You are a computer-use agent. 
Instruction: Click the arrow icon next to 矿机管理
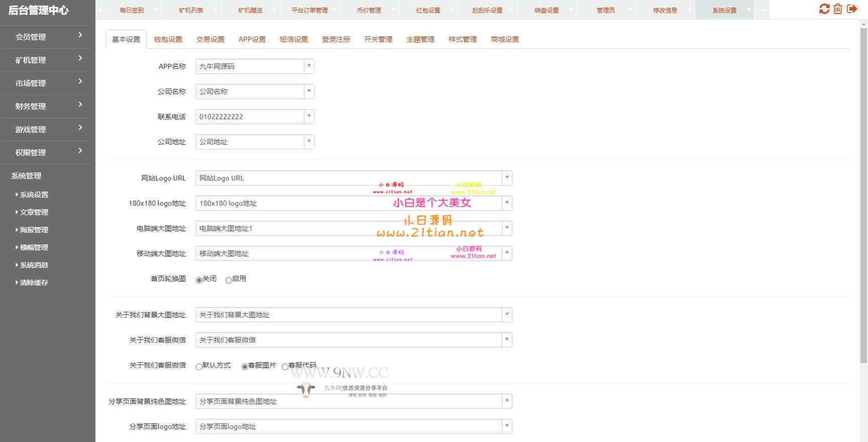point(80,58)
